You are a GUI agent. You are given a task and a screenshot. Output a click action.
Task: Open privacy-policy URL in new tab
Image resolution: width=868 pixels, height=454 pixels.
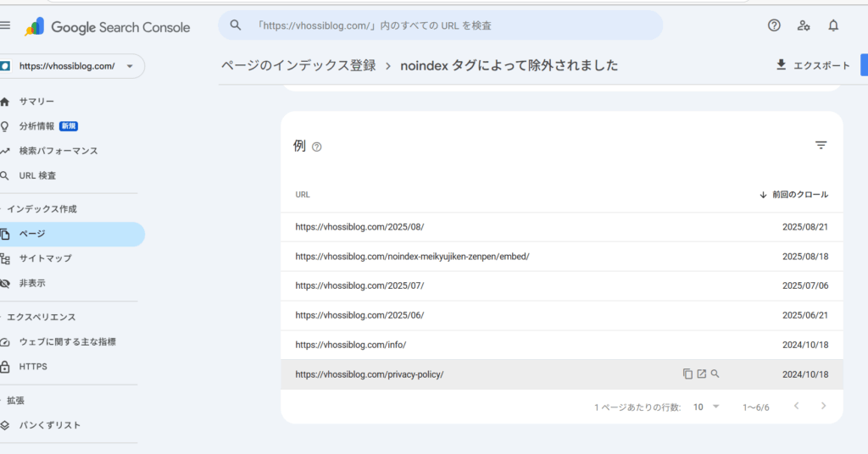pos(701,374)
